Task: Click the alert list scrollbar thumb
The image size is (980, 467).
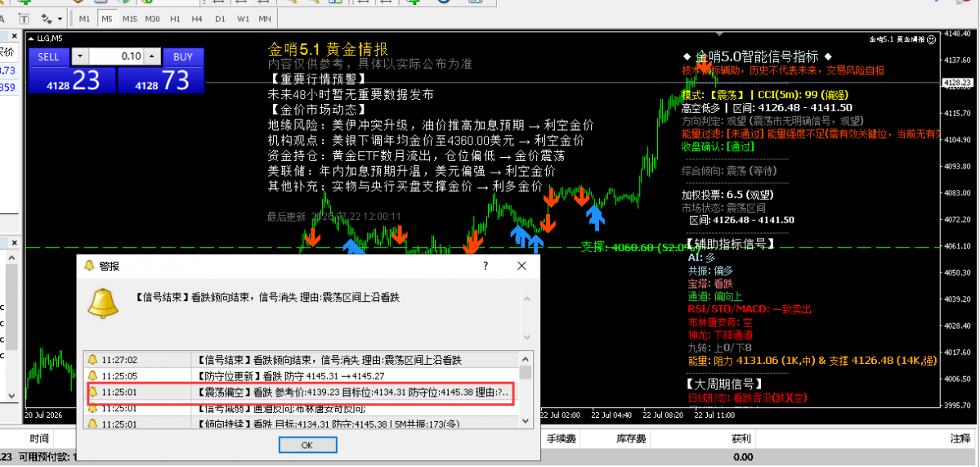Action: (526, 373)
